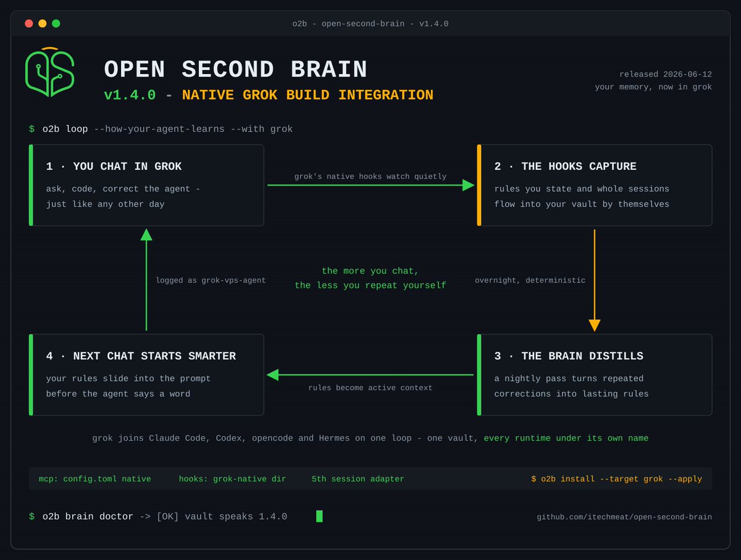Click 'mcp: config.toml native' status entry
The image size is (741, 560).
pos(94,479)
